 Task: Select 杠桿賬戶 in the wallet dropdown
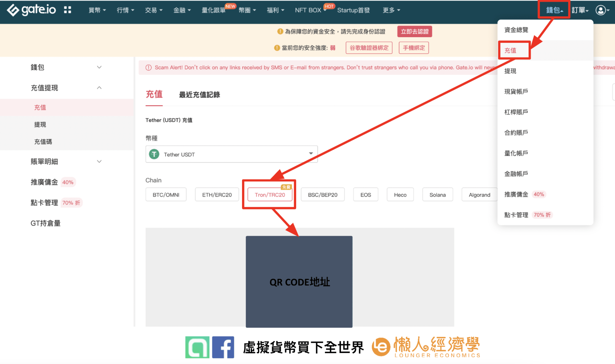pos(546,112)
